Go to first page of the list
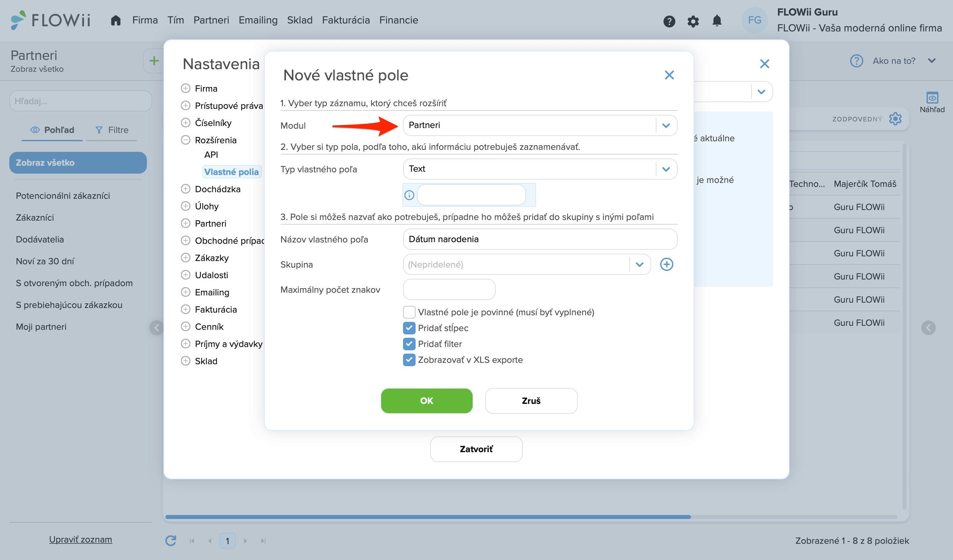The width and height of the screenshot is (953, 560). click(192, 541)
